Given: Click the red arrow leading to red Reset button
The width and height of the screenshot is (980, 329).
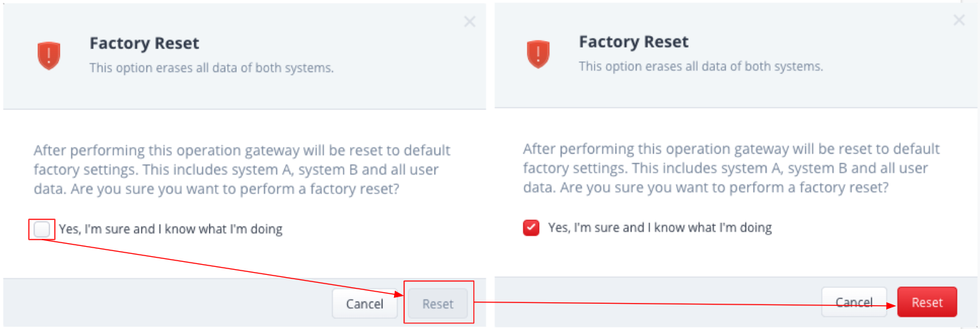Looking at the screenshot, I should pos(683,304).
